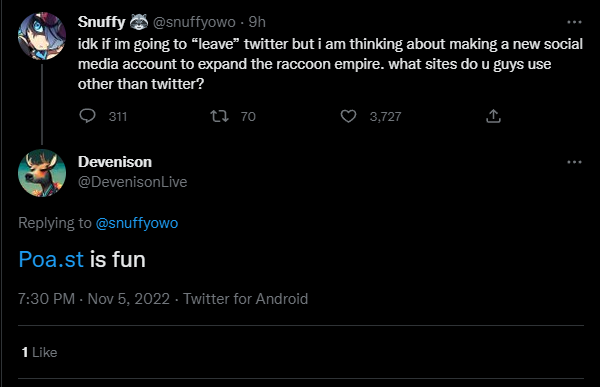Click the Snuffy display name
The width and height of the screenshot is (600, 387).
(x=101, y=22)
